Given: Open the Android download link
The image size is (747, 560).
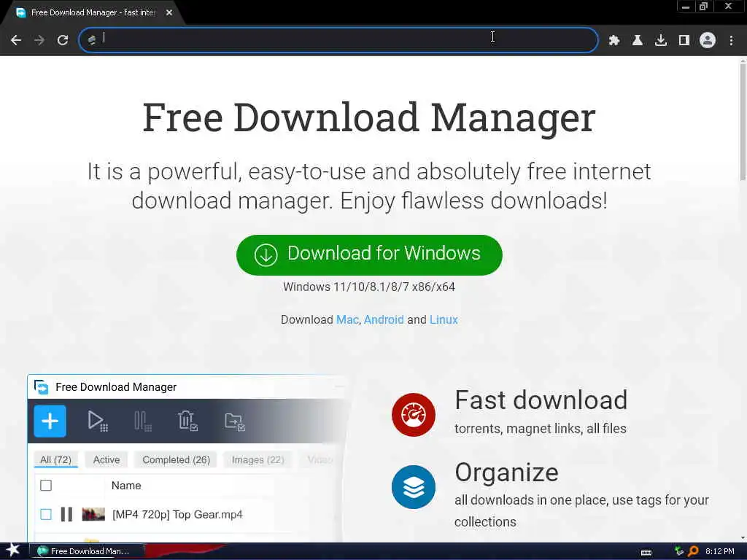Looking at the screenshot, I should click(x=384, y=319).
